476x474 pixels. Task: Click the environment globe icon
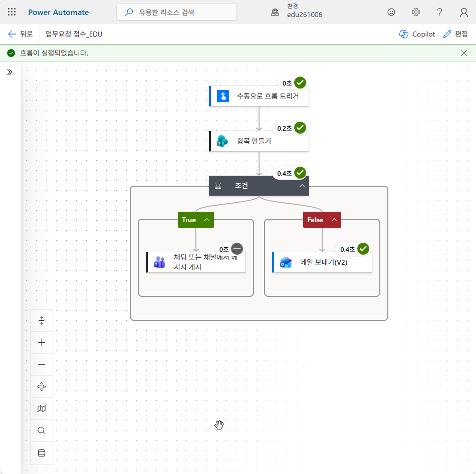click(x=275, y=12)
